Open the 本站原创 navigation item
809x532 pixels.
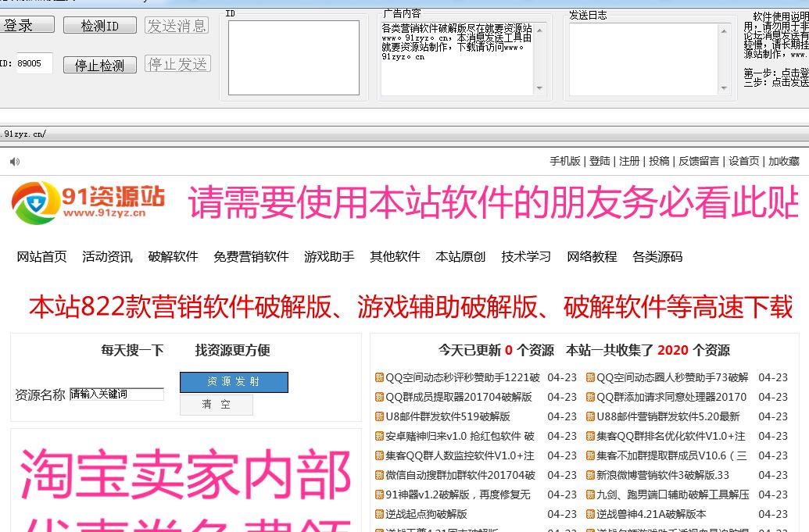tap(460, 256)
